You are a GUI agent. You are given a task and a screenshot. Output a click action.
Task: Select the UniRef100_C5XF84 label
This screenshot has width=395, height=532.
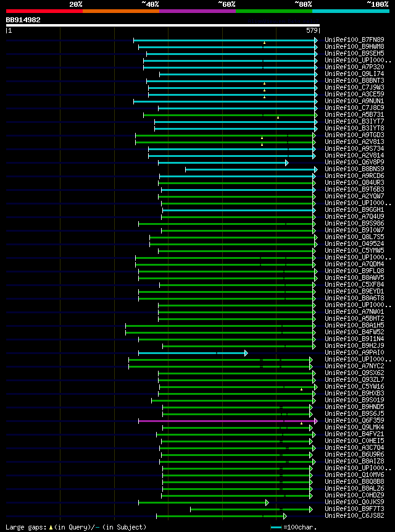tap(354, 284)
